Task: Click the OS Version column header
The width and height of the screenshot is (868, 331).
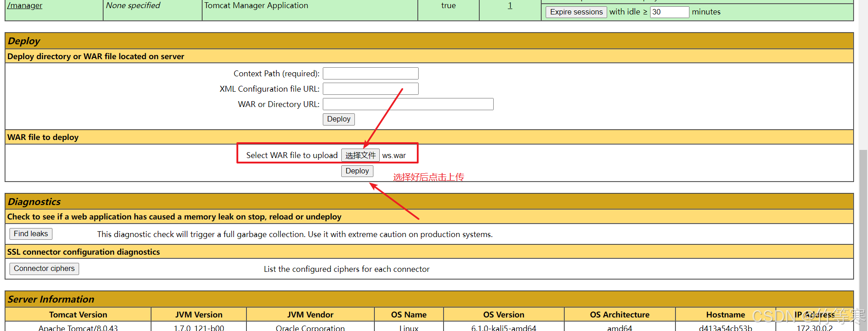Action: tap(504, 315)
